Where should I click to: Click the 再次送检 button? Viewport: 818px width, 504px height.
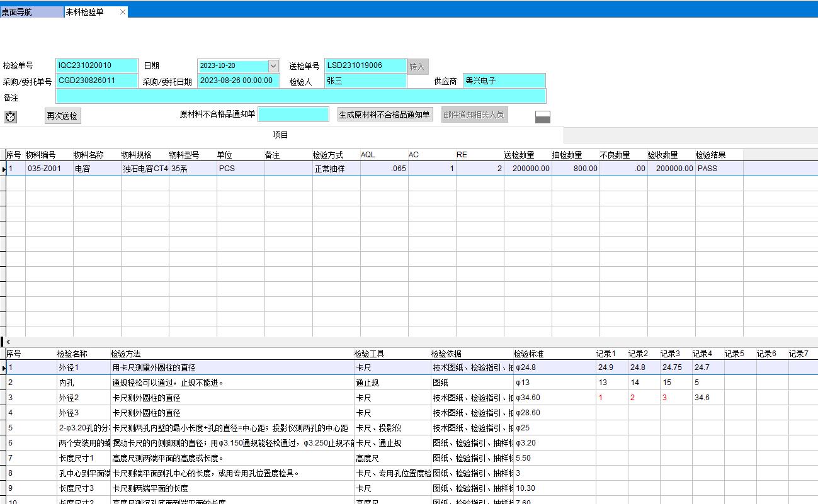pyautogui.click(x=63, y=116)
